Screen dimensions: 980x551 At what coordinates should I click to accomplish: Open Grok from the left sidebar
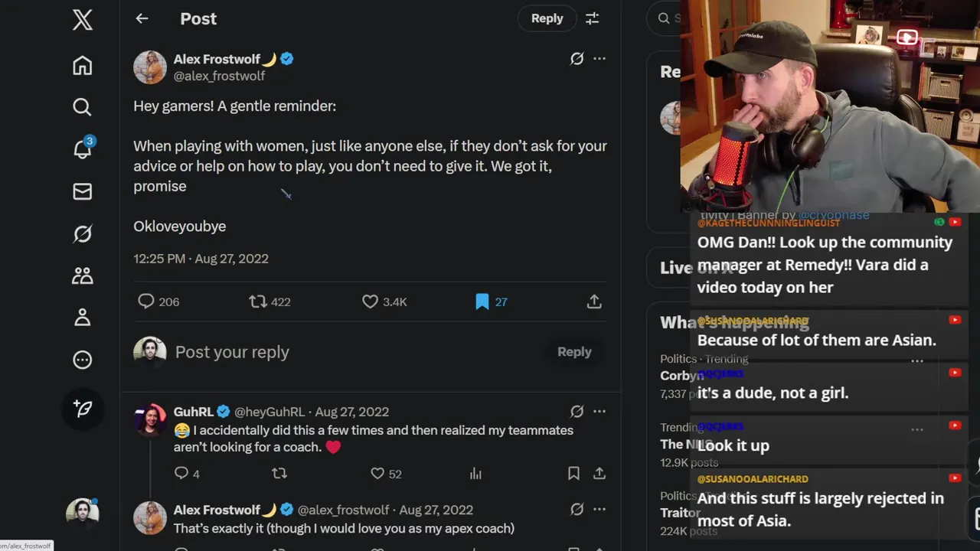(x=83, y=233)
